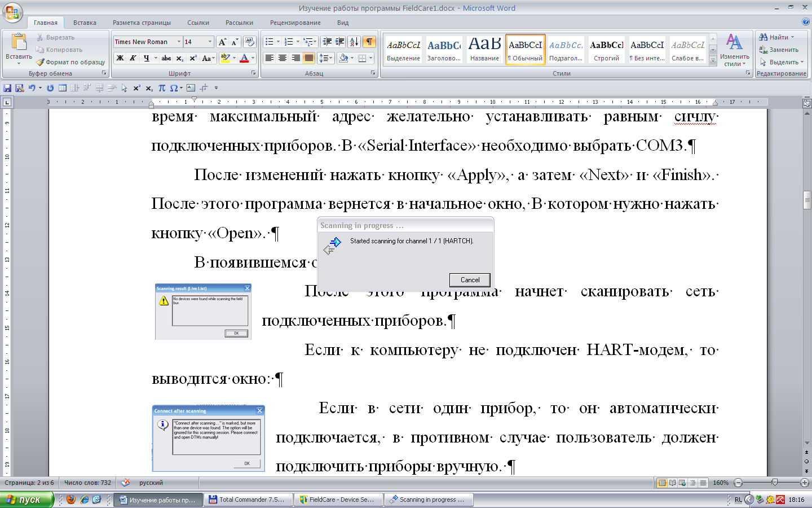Apply strikethrough formatting
Screen dimensions: 812x508
tap(166, 58)
